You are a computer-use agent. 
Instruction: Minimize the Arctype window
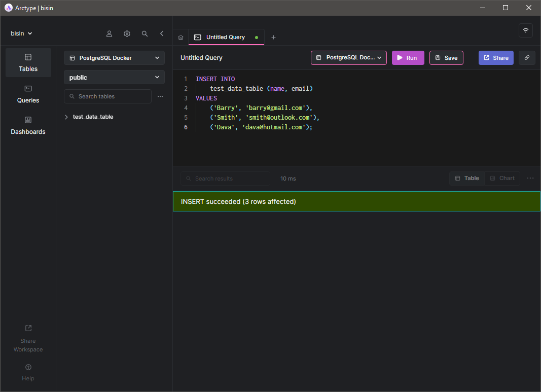(483, 8)
